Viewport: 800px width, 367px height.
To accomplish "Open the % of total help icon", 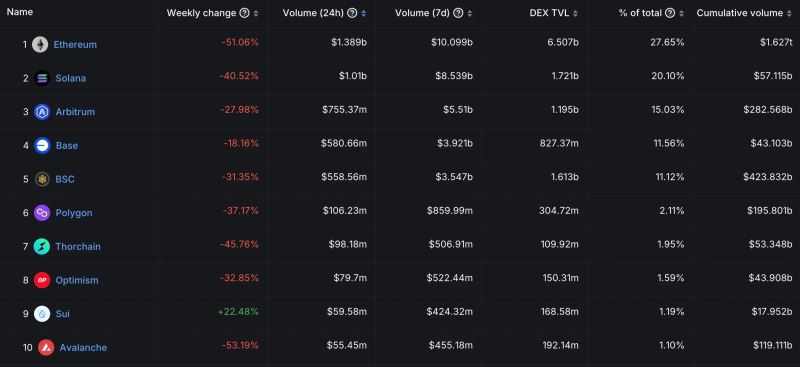I will pos(671,13).
